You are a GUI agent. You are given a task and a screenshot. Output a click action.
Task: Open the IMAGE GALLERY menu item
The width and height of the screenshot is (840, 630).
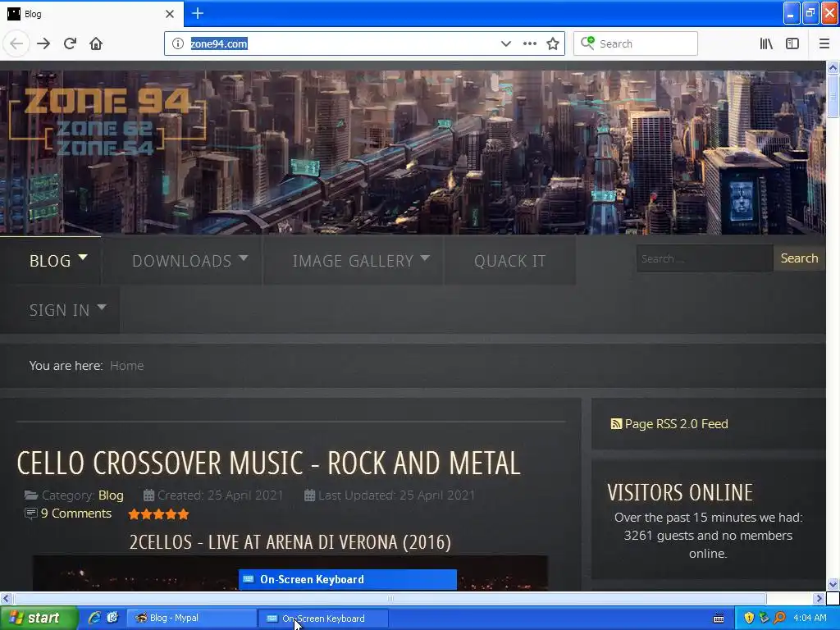[x=353, y=261]
